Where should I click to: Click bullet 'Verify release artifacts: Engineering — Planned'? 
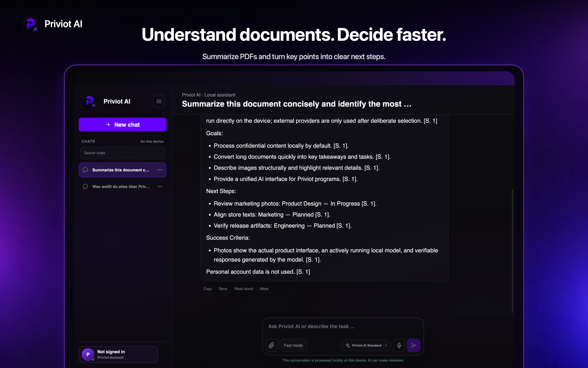[x=283, y=226]
